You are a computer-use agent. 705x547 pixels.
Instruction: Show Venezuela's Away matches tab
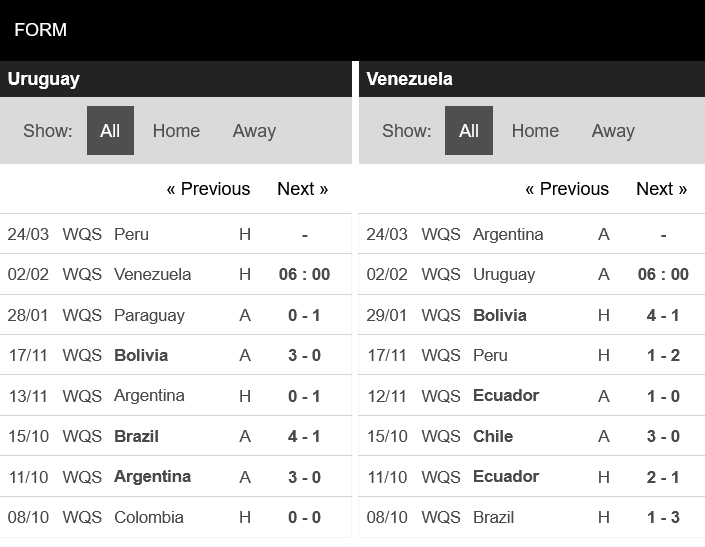pos(613,131)
